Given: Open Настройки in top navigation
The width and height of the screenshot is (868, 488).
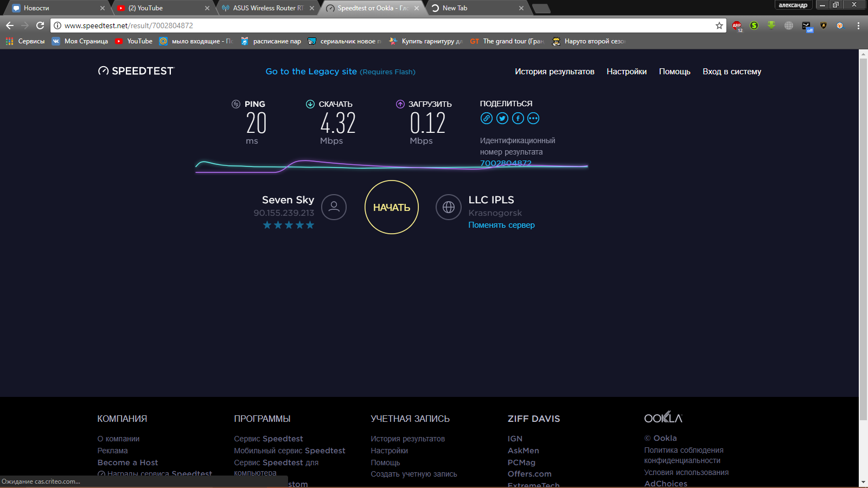Looking at the screenshot, I should tap(627, 72).
